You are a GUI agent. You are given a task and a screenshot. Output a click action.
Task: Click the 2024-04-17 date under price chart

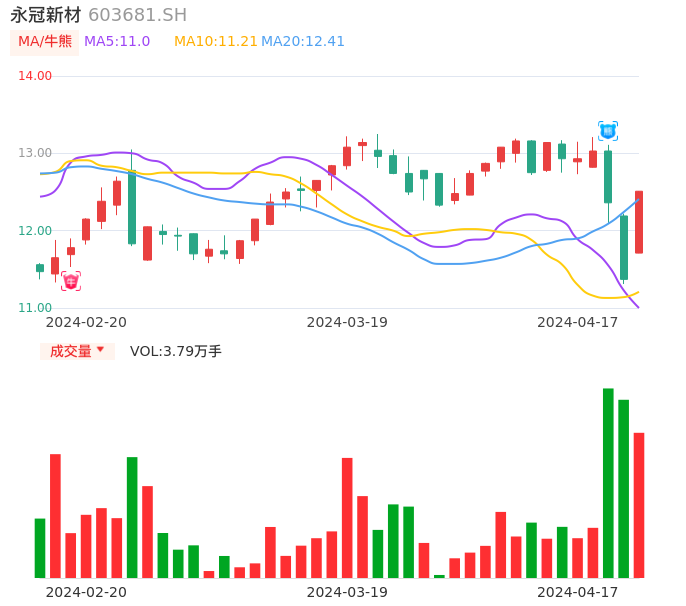(x=578, y=322)
